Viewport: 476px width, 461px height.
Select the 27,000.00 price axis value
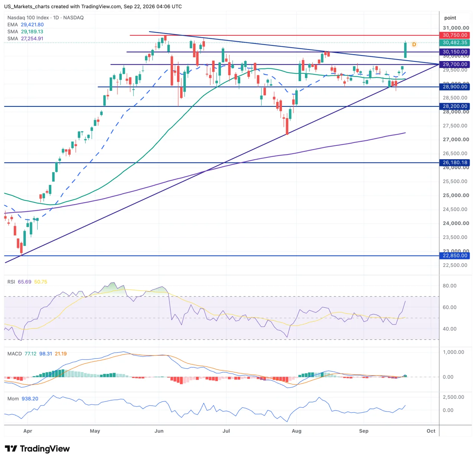(456, 140)
